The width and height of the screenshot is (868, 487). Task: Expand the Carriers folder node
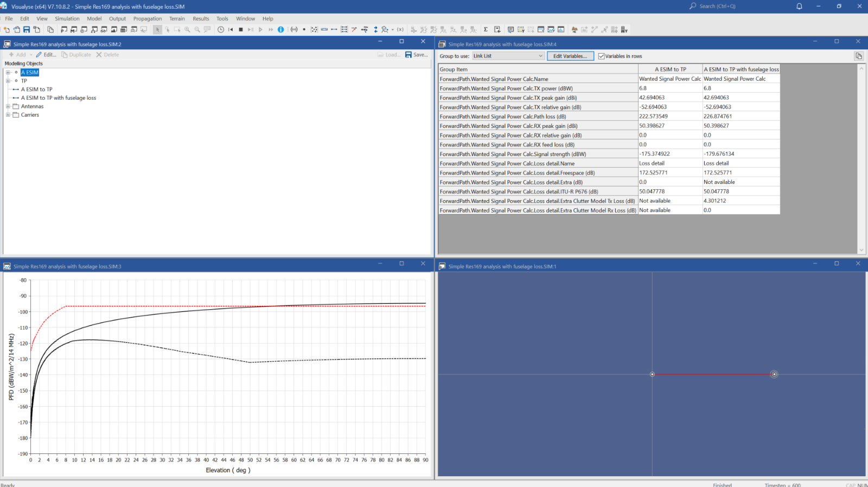click(8, 115)
